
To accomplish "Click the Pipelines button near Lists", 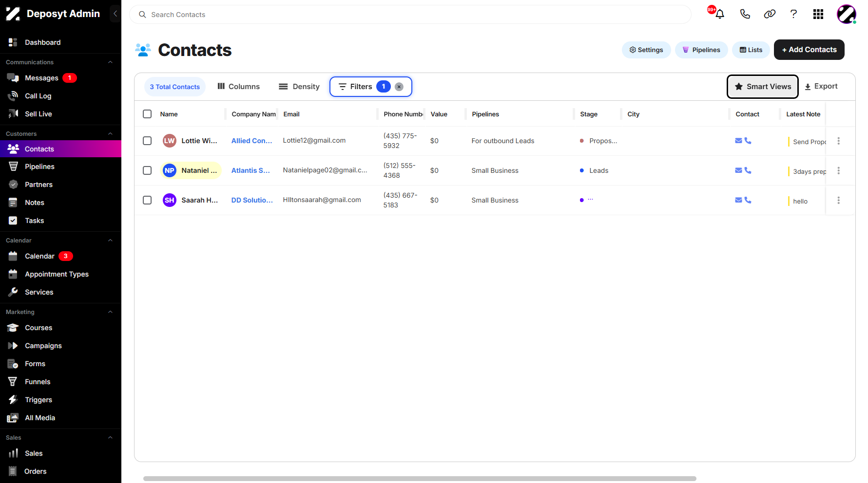I will coord(701,50).
